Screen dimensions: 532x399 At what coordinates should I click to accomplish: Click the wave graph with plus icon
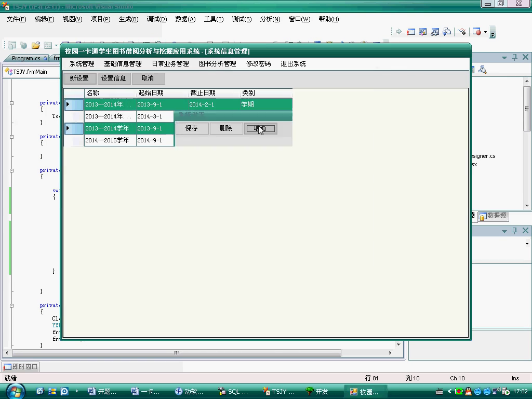(x=462, y=32)
